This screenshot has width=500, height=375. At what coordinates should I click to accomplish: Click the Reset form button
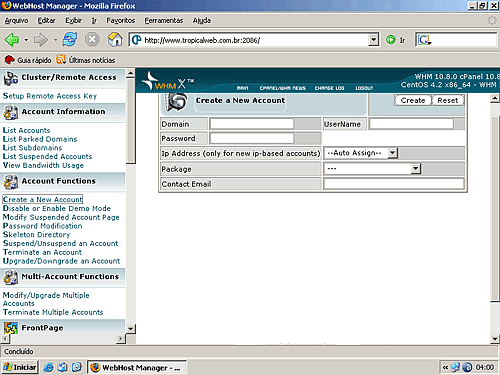pyautogui.click(x=448, y=100)
